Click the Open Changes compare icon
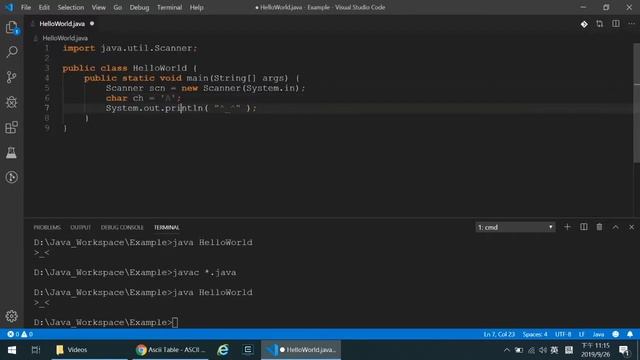The width and height of the screenshot is (640, 360). [600, 24]
